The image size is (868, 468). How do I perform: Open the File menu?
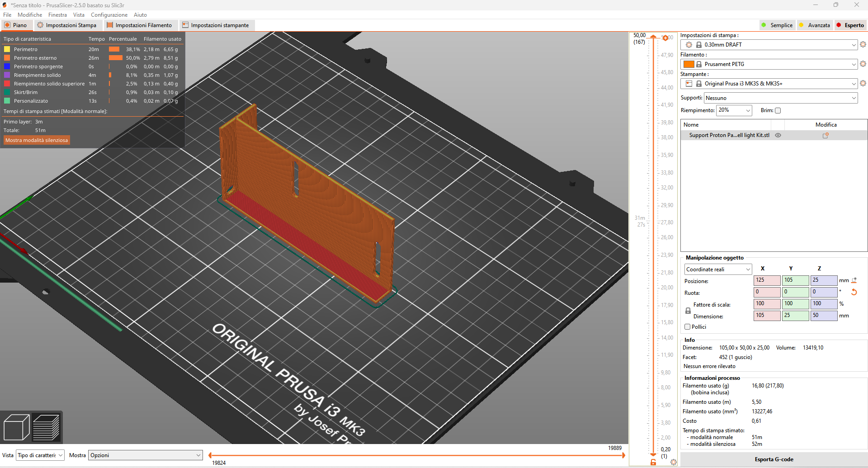7,15
